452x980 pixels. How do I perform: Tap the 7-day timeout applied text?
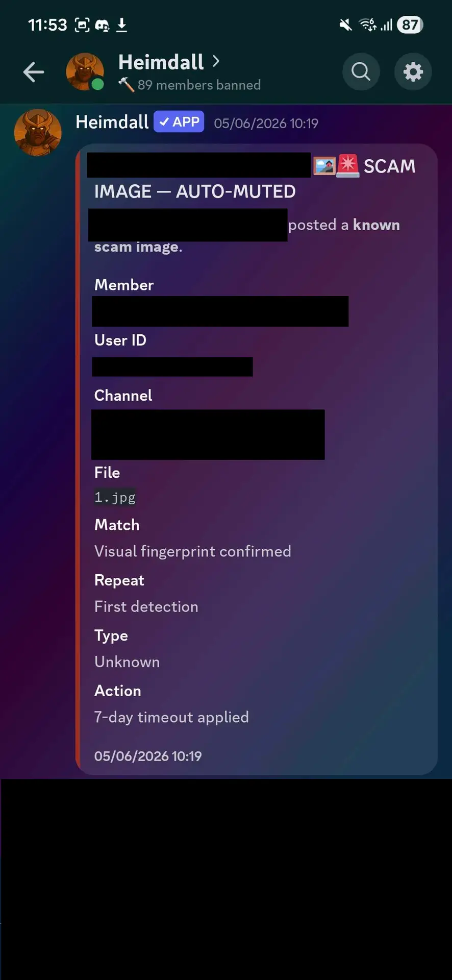(x=171, y=717)
